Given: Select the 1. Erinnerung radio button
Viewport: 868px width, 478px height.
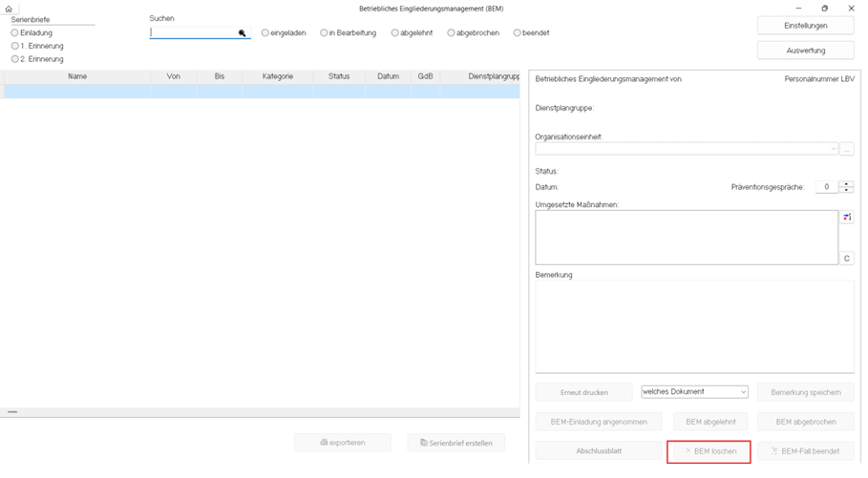Looking at the screenshot, I should click(15, 46).
